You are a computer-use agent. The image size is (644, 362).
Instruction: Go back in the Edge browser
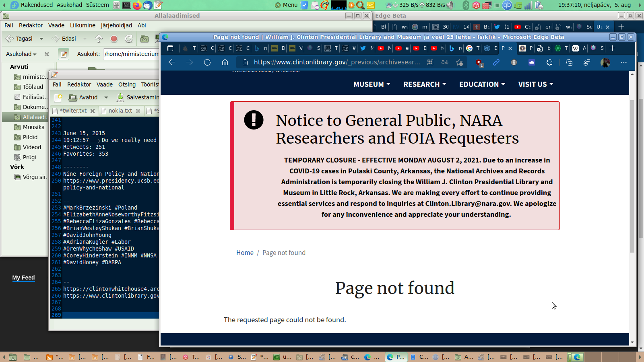[x=172, y=62]
